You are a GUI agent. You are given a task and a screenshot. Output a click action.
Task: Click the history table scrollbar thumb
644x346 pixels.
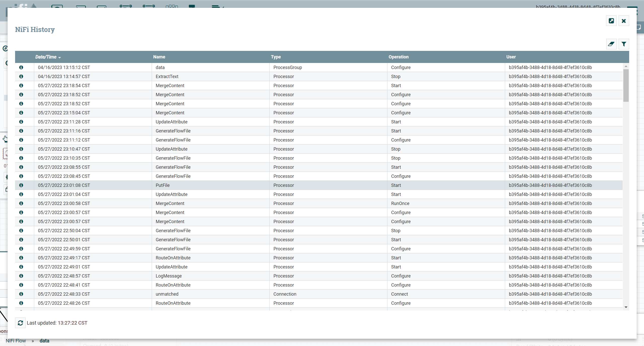click(626, 85)
